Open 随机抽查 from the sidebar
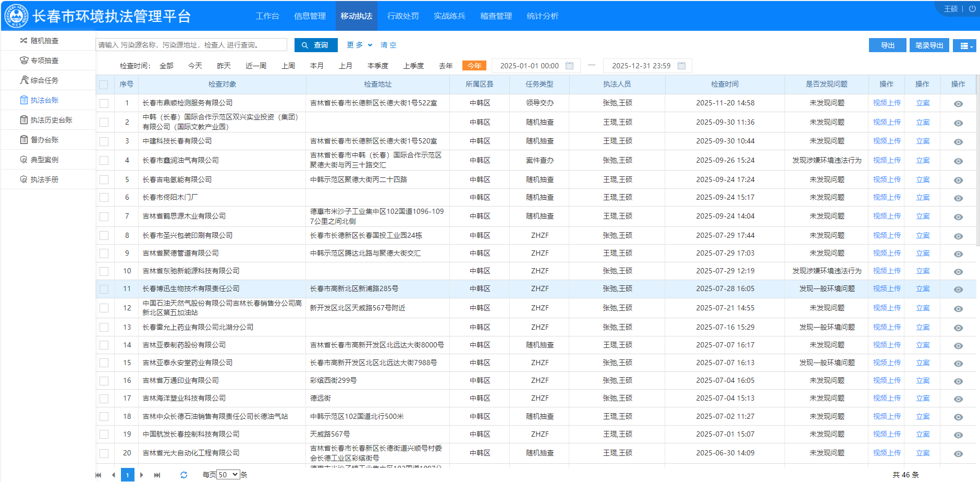980x482 pixels. tap(44, 41)
